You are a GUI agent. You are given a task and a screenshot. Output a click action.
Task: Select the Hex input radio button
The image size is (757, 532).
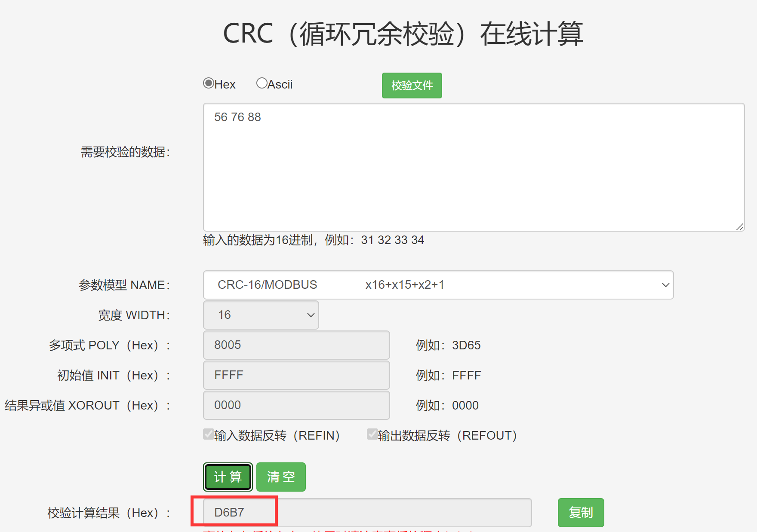[208, 83]
